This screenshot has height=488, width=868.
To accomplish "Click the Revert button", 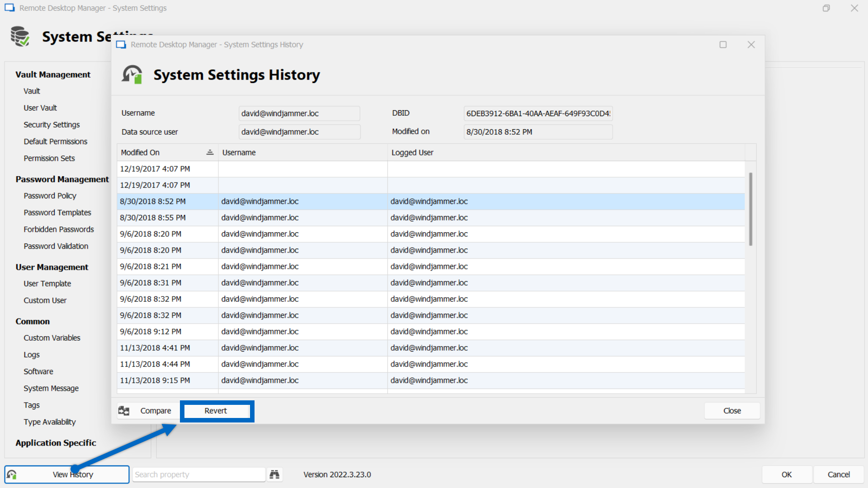I will [x=217, y=411].
